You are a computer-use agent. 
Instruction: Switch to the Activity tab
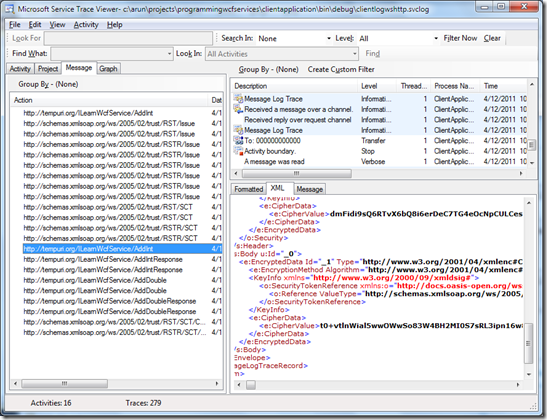pyautogui.click(x=20, y=69)
